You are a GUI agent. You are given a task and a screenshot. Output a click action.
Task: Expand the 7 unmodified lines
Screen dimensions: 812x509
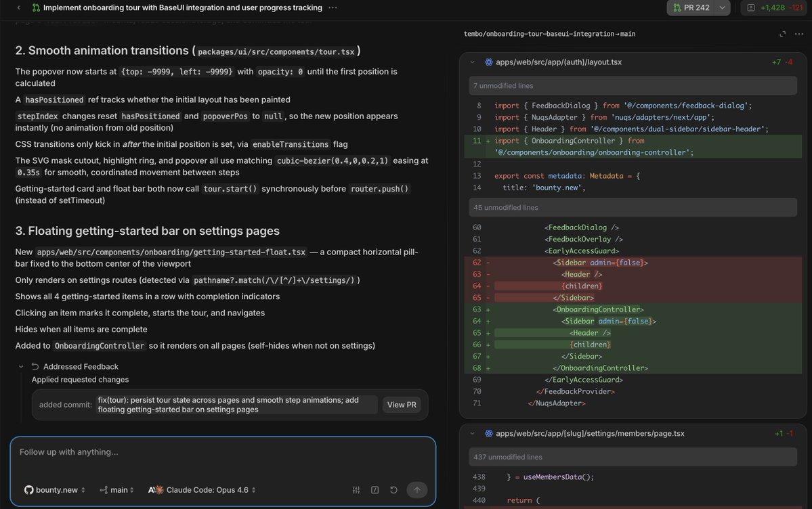[633, 85]
